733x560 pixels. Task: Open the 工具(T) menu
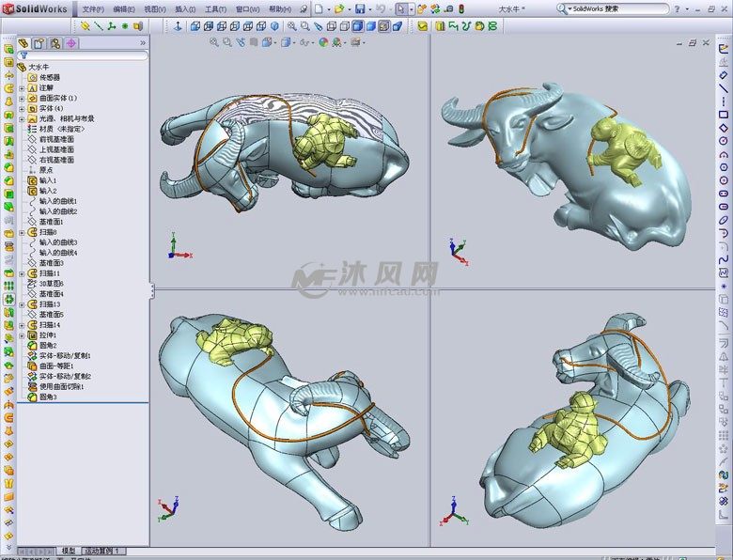pos(215,8)
